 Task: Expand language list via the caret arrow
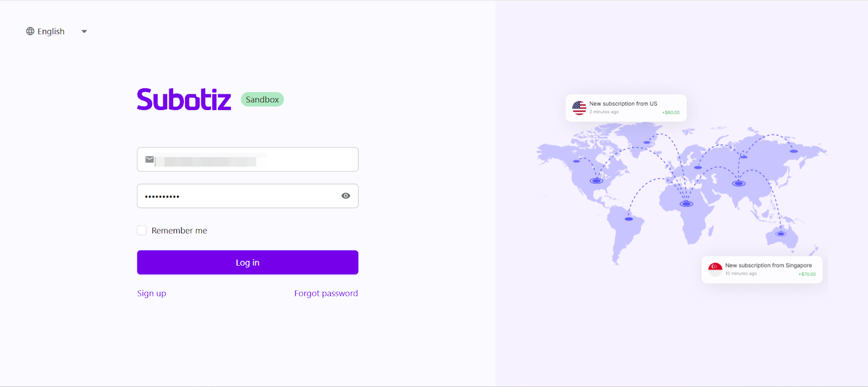point(84,31)
